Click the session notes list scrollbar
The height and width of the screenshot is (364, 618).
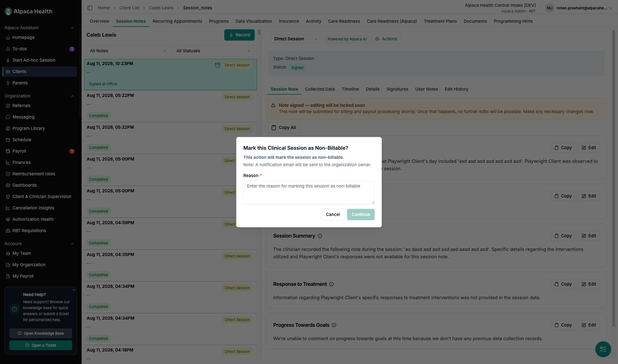pyautogui.click(x=259, y=32)
